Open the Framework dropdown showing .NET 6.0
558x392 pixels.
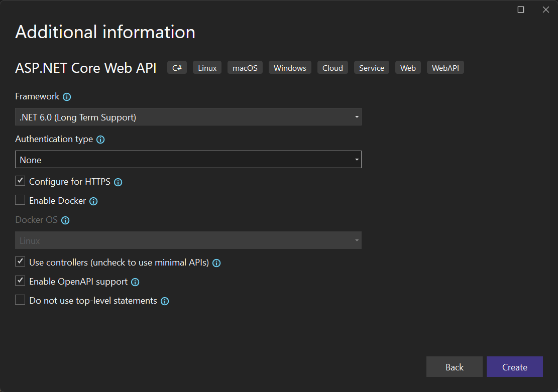(188, 117)
